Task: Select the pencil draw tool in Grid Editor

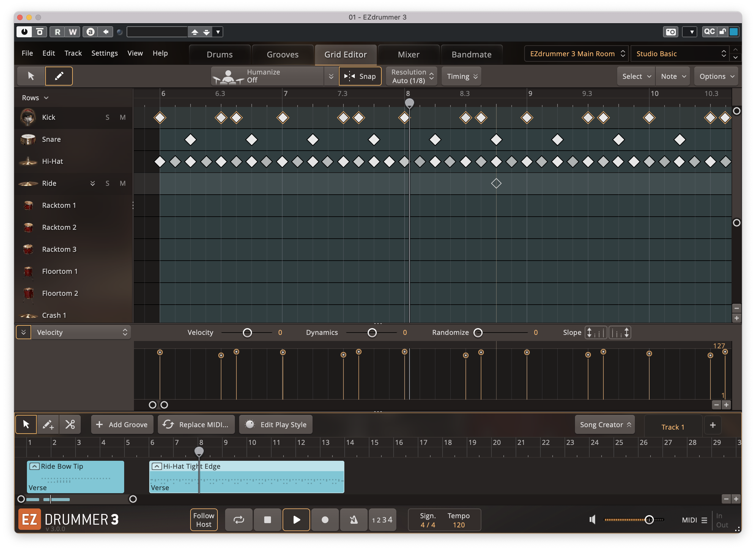Action: point(59,76)
